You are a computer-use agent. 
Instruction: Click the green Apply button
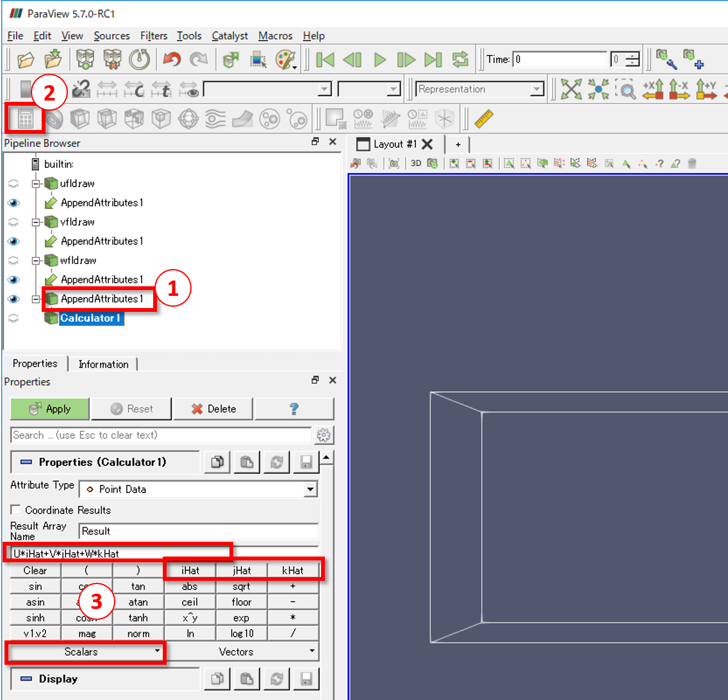click(x=50, y=409)
